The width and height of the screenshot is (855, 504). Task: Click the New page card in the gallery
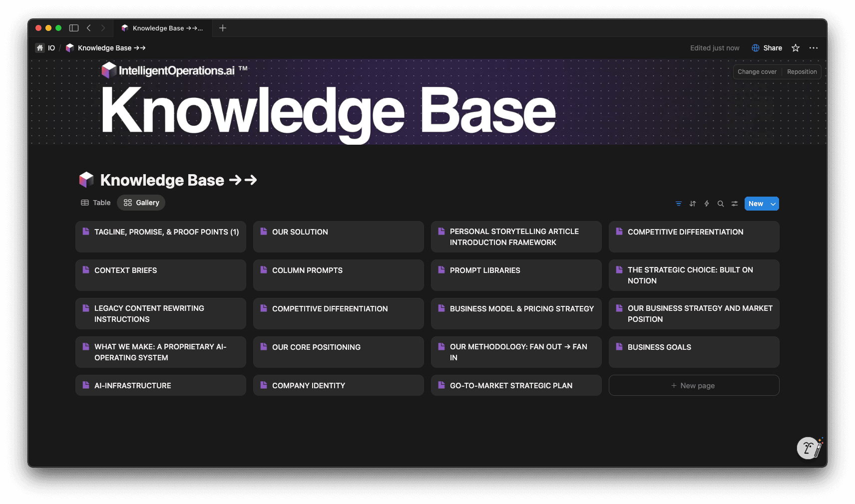694,385
